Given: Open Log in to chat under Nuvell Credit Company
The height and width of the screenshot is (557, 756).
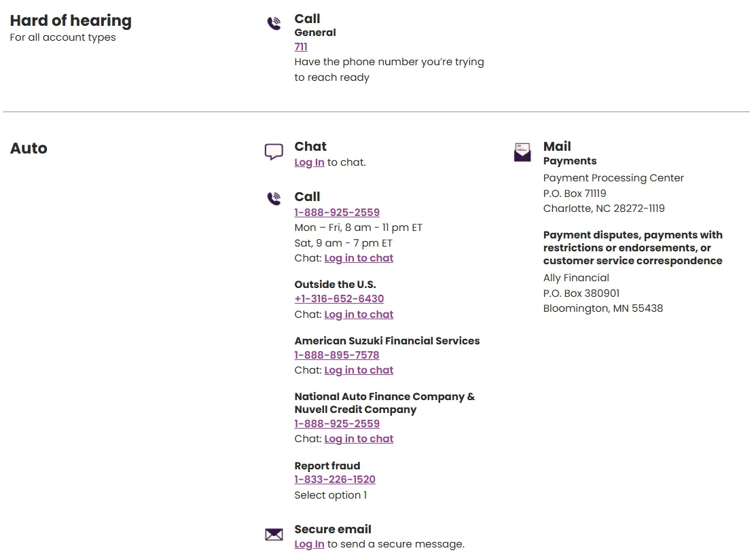Looking at the screenshot, I should click(359, 438).
